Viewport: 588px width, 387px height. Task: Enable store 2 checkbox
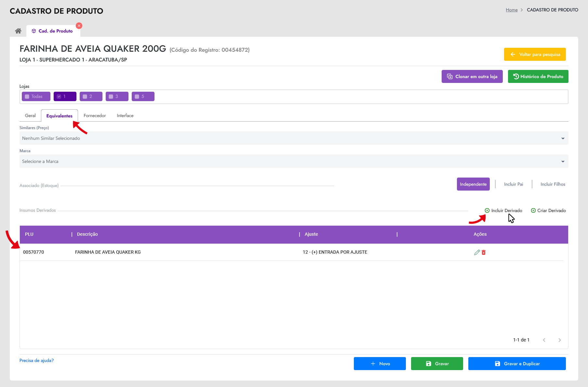click(x=85, y=97)
